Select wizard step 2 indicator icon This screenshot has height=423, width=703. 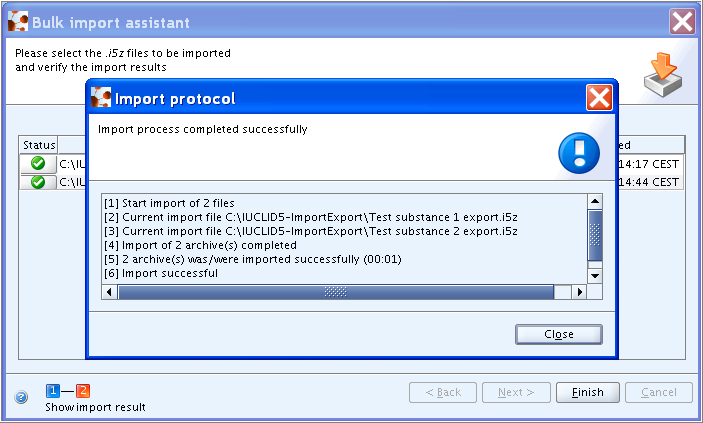[x=83, y=391]
